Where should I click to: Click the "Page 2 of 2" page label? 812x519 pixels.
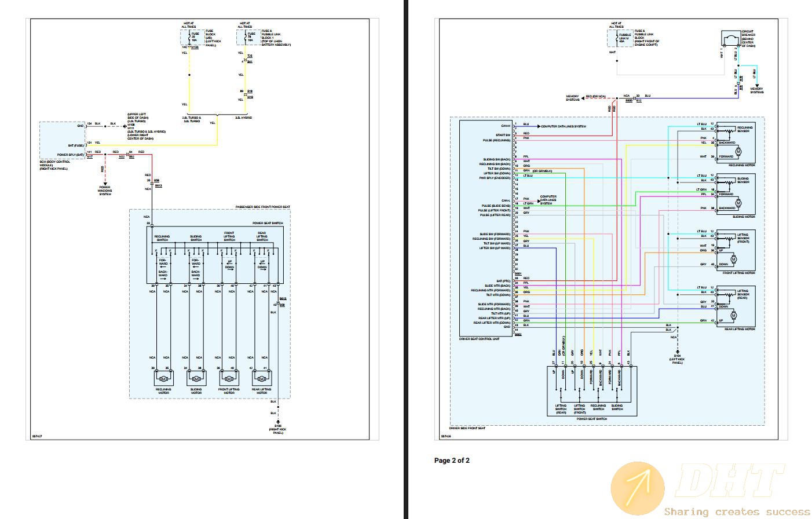452,460
